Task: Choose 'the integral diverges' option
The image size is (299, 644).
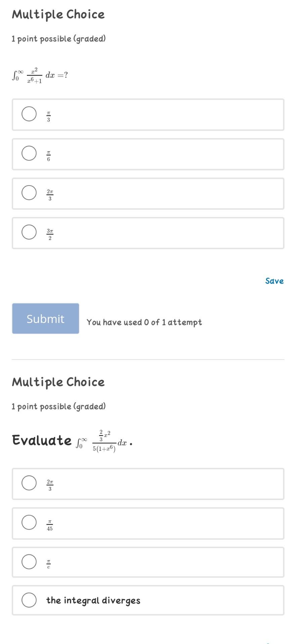Action: click(x=29, y=600)
